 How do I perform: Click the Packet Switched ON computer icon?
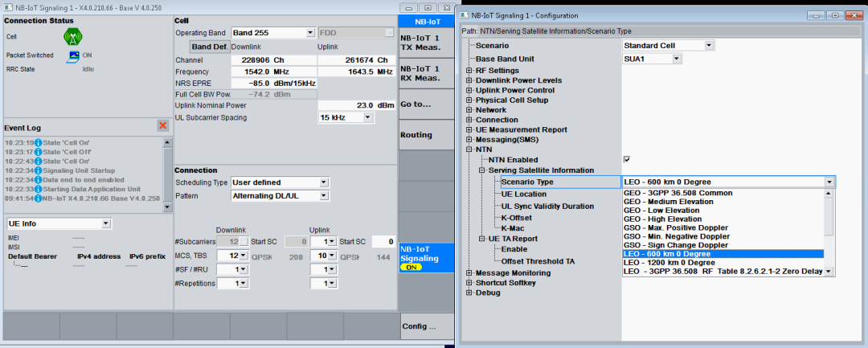(73, 55)
